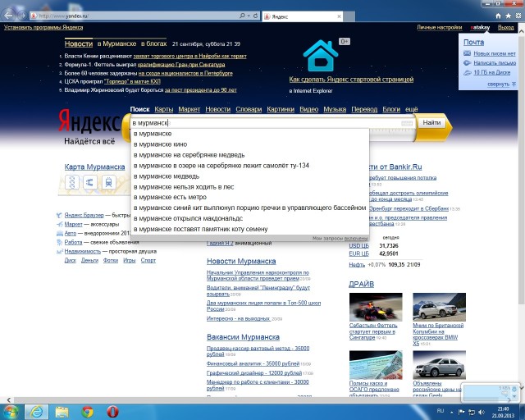Open Internet Explorer from taskbar
Image resolution: width=525 pixels, height=420 pixels.
pyautogui.click(x=36, y=412)
